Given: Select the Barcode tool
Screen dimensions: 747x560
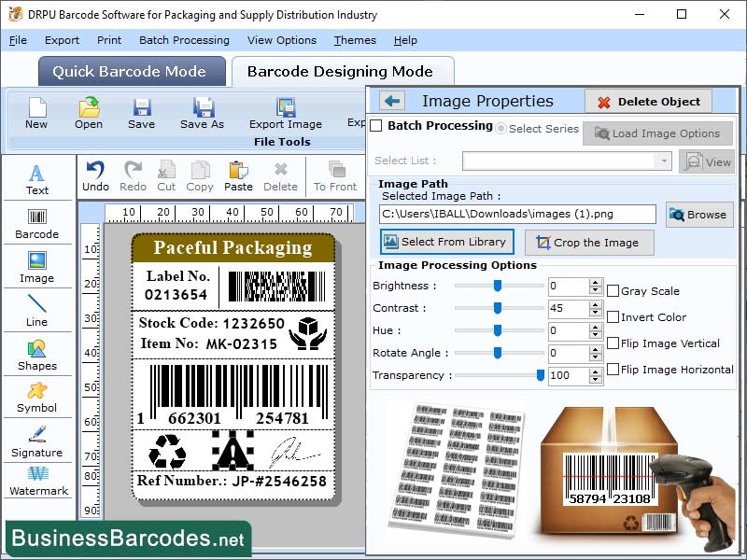Looking at the screenshot, I should coord(37,224).
